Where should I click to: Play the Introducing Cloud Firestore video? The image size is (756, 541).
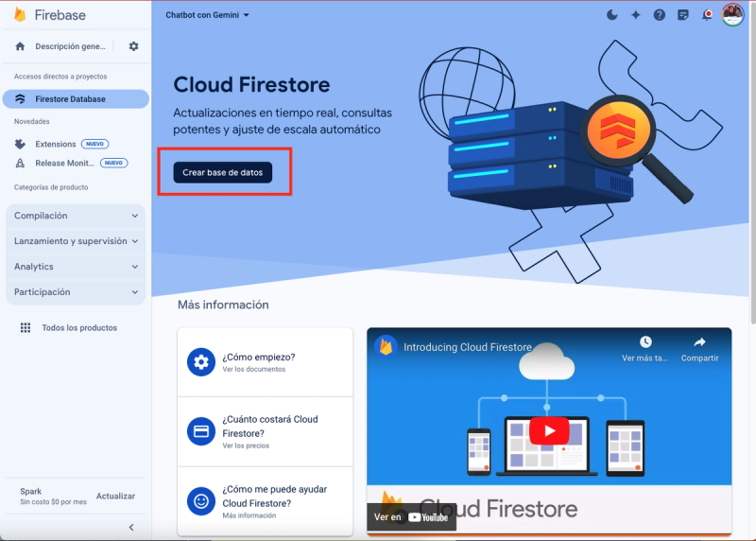[x=549, y=430]
